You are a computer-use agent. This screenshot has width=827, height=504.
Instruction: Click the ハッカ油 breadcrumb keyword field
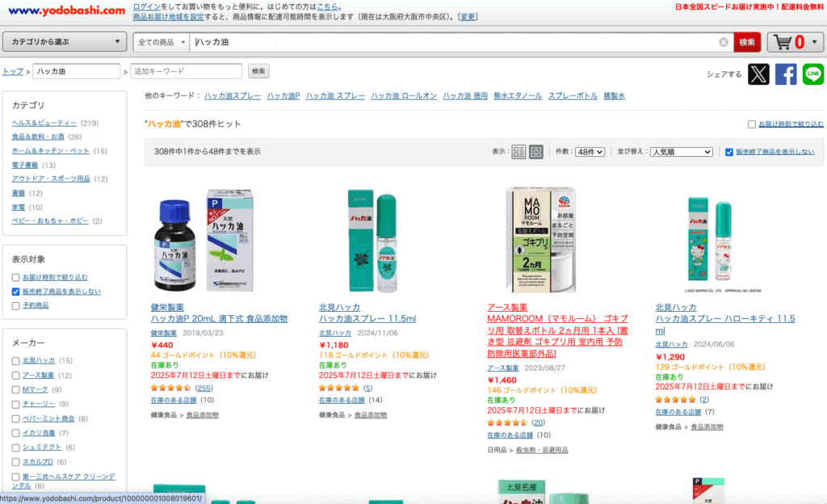pos(77,71)
